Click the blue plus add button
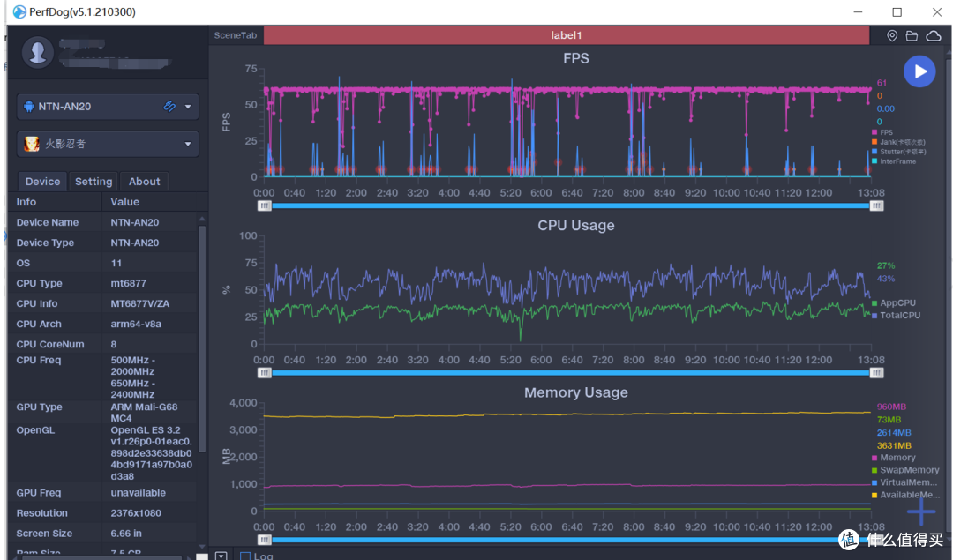953x560 pixels. 920,511
